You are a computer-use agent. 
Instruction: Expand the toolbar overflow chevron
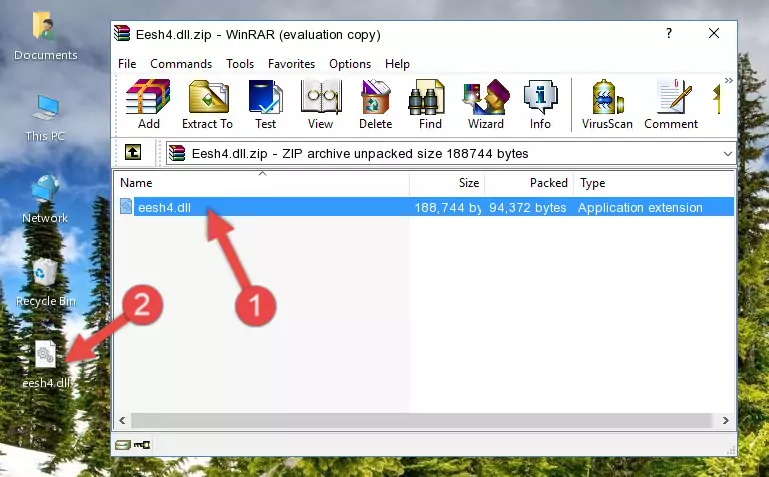(728, 81)
